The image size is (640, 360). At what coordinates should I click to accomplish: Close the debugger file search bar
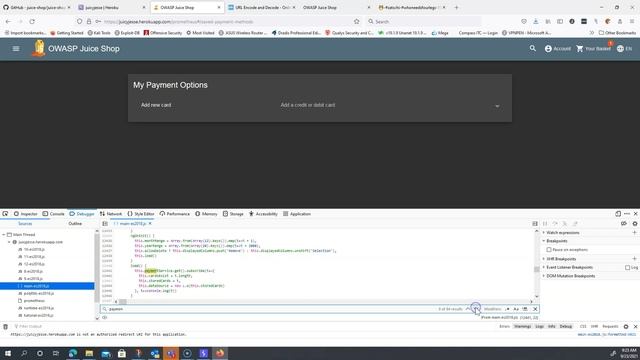point(535,309)
